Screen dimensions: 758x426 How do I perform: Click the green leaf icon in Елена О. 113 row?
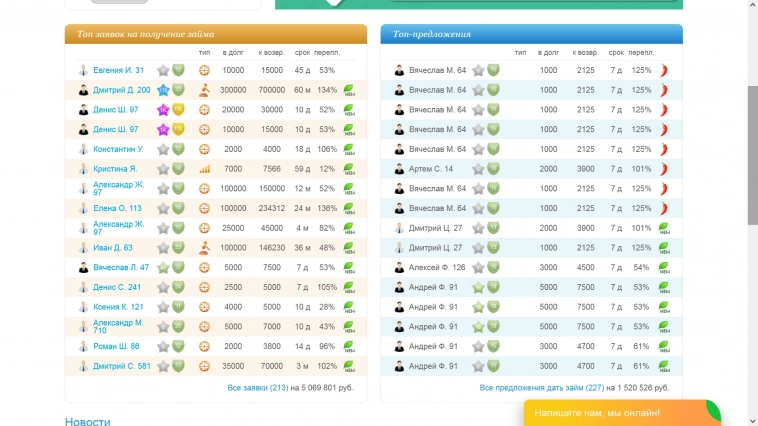pyautogui.click(x=349, y=209)
